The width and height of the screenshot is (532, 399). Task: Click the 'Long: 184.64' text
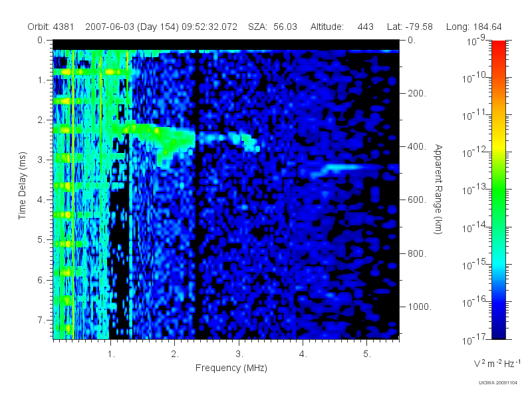[474, 27]
